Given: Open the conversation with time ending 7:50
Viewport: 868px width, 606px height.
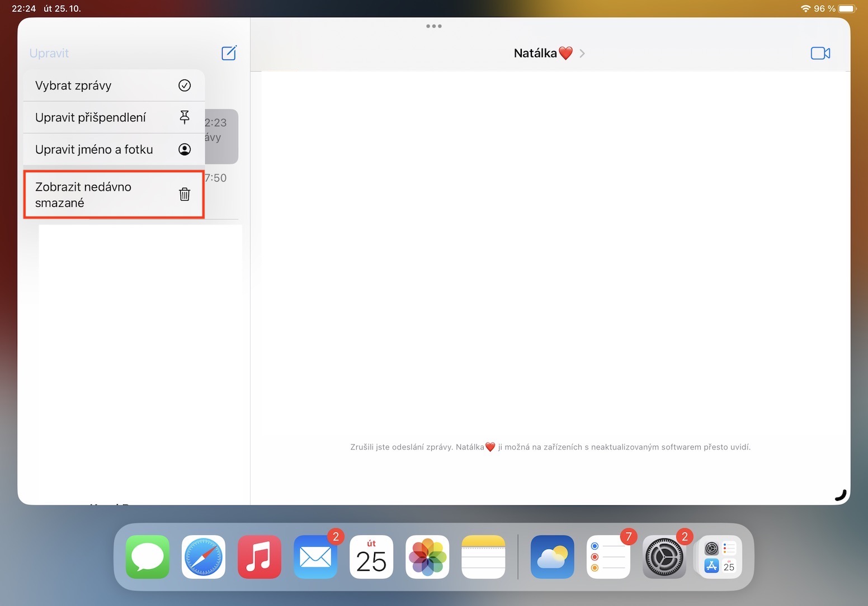Looking at the screenshot, I should 221,192.
